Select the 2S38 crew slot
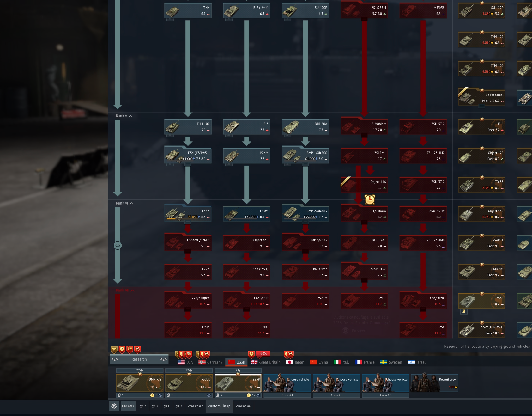The image size is (532, 416). (x=238, y=383)
